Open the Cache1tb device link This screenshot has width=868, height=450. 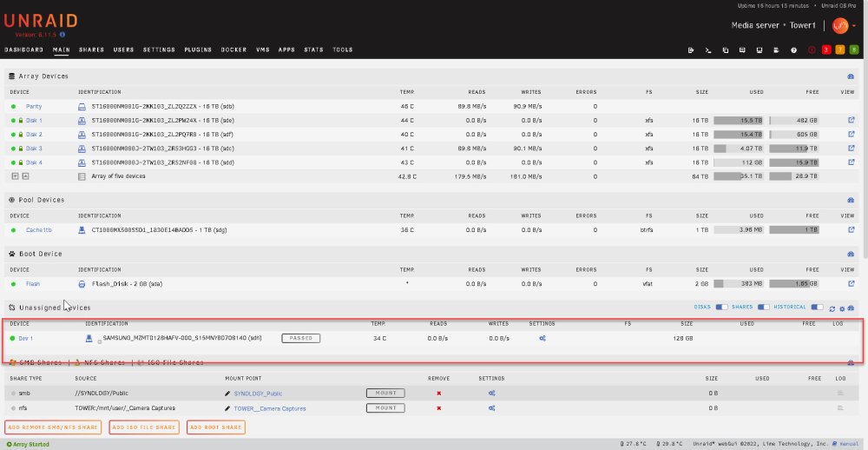tap(39, 229)
